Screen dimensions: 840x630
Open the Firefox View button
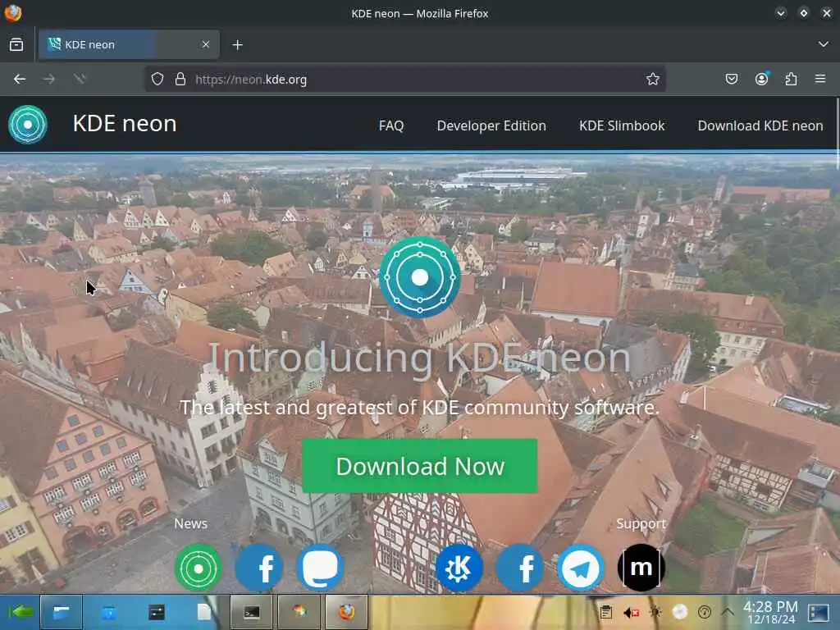tap(16, 44)
